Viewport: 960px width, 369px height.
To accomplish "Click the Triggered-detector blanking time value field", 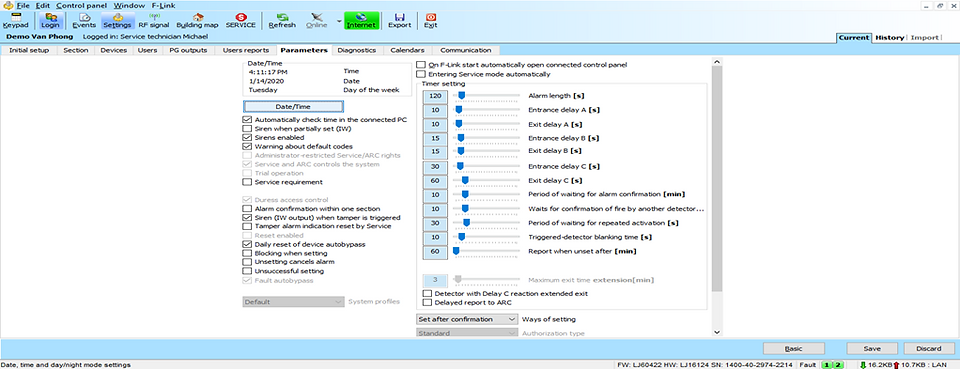I will pos(436,237).
